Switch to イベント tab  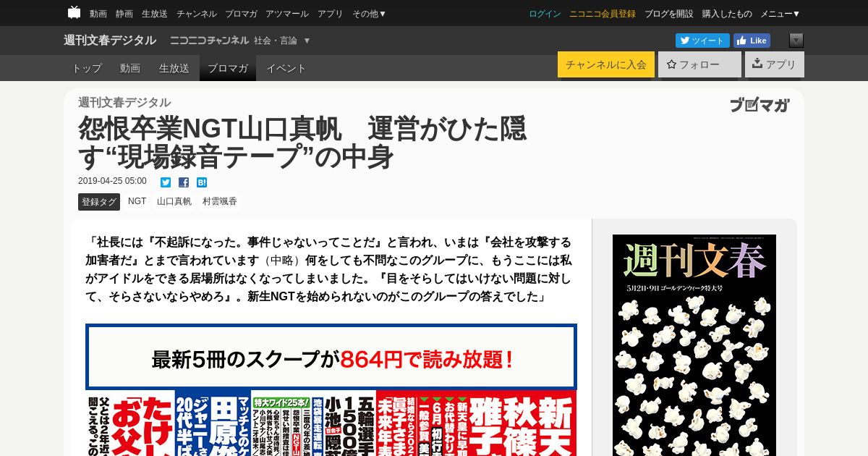(x=286, y=68)
